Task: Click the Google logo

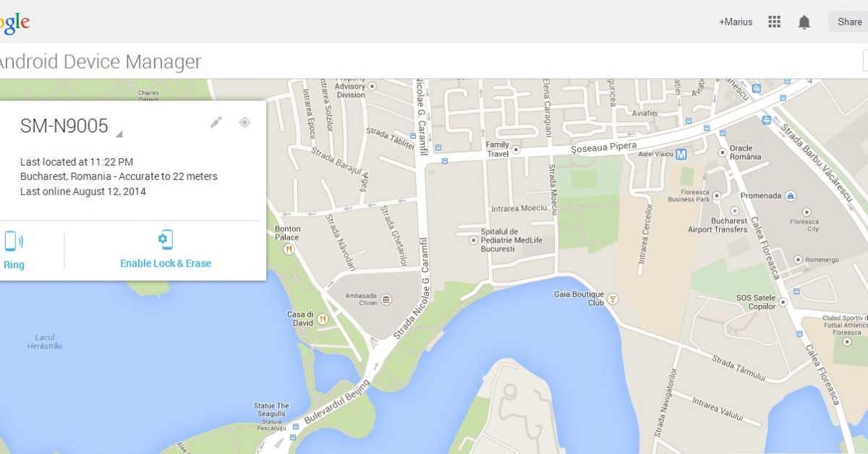Action: [x=14, y=22]
